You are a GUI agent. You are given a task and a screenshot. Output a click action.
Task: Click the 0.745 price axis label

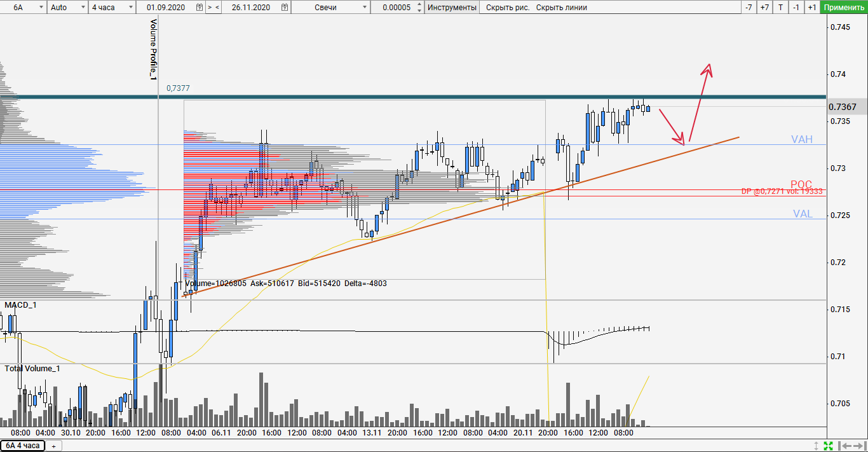841,27
